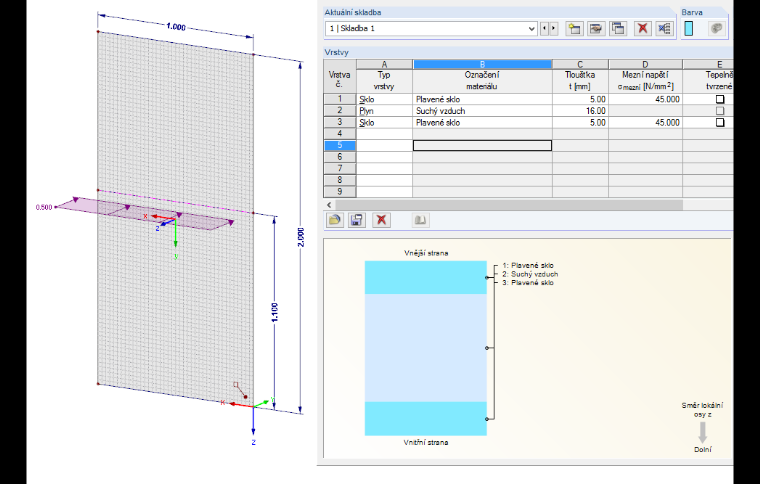Delete the current composition red X
760x484 pixels.
[x=643, y=29]
